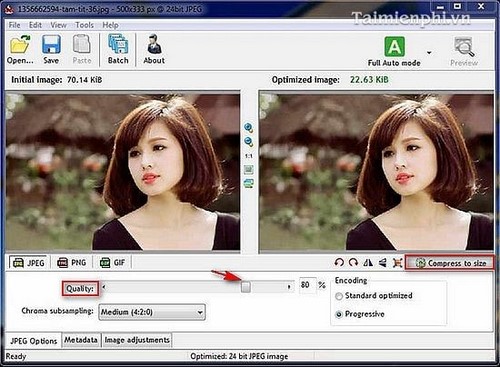Click the Preview magnifier icon

tap(464, 51)
